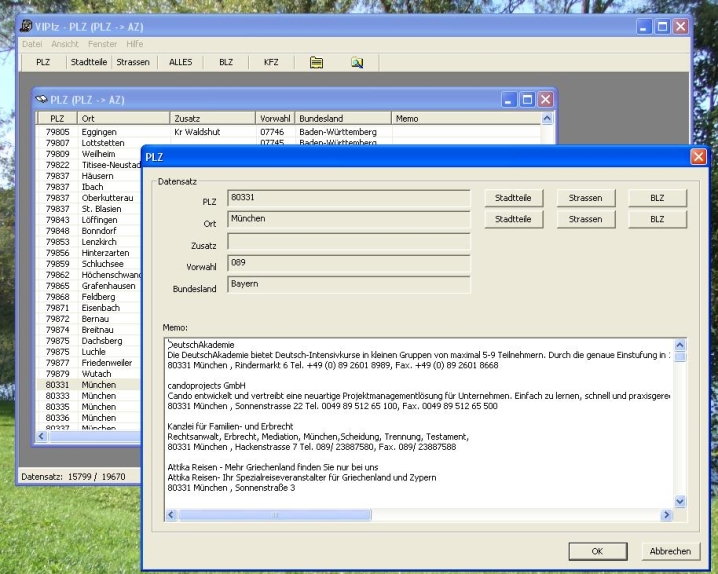Choose ALLES in the main toolbar
Viewport: 718px width, 574px height.
pyautogui.click(x=180, y=62)
